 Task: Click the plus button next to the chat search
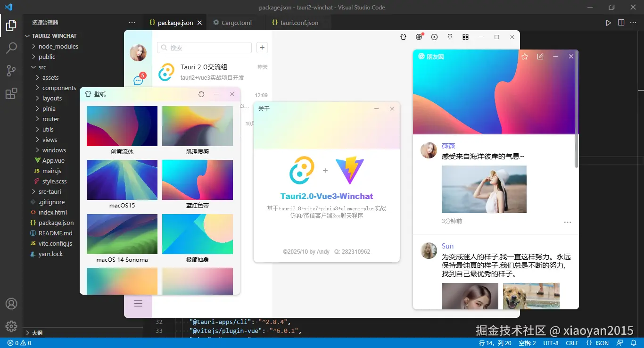coord(262,48)
